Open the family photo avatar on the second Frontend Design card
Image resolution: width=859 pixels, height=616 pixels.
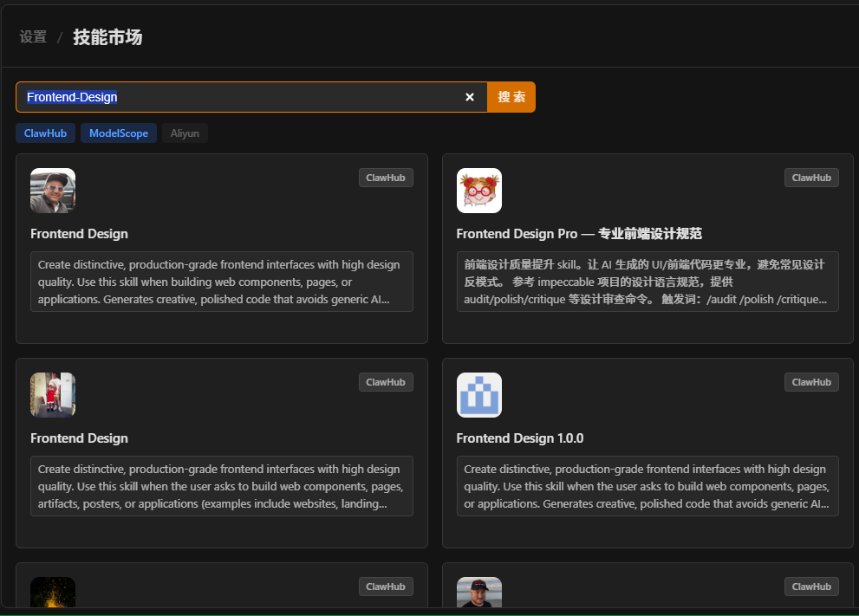(x=53, y=395)
